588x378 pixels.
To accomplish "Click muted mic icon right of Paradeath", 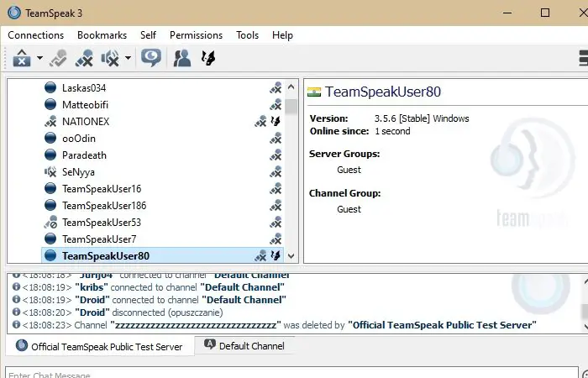I will click(276, 155).
